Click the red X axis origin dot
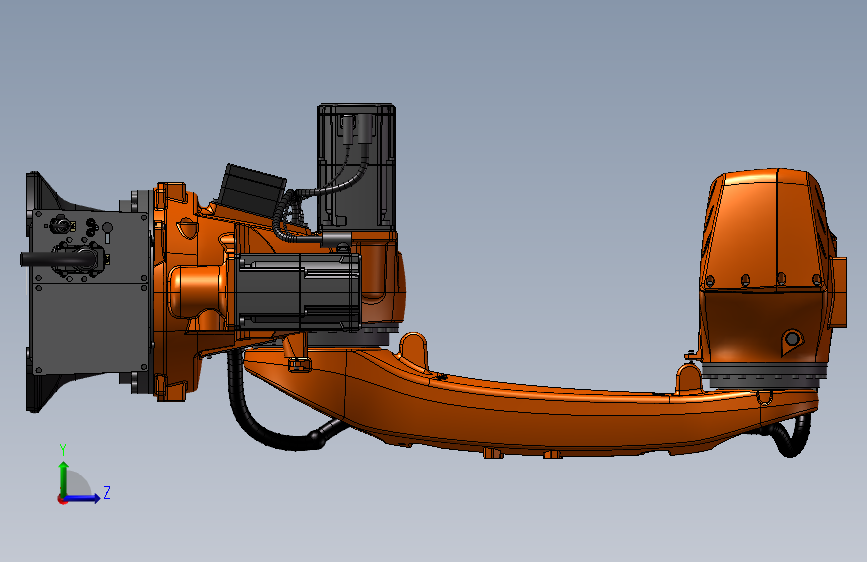Screen dimensions: 867x562 62,499
